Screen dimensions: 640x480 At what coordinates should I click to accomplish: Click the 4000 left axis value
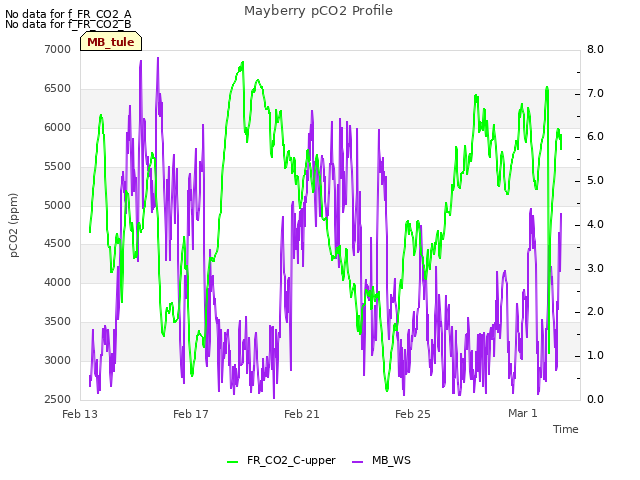pyautogui.click(x=58, y=282)
